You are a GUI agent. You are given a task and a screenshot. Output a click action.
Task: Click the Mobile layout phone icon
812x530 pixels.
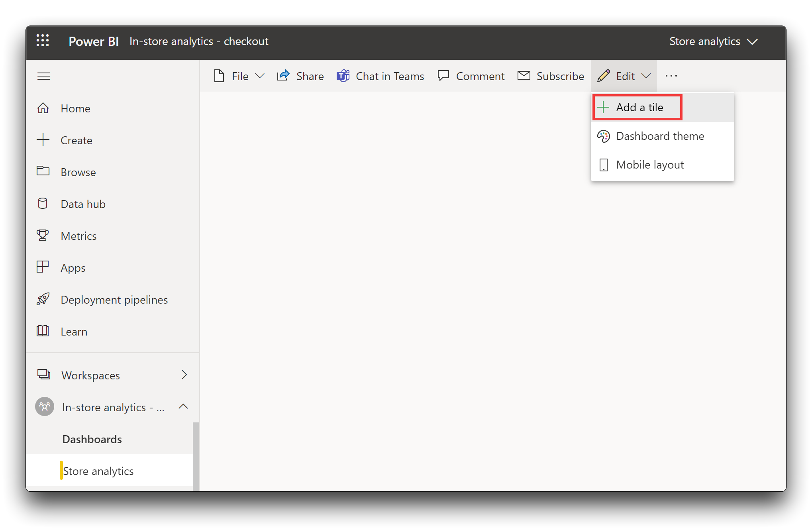604,165
